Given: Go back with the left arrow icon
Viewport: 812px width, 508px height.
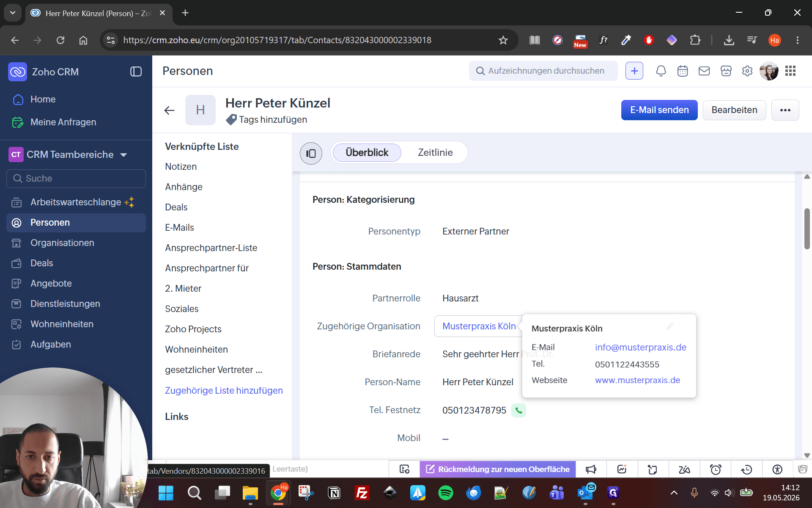Looking at the screenshot, I should click(170, 110).
